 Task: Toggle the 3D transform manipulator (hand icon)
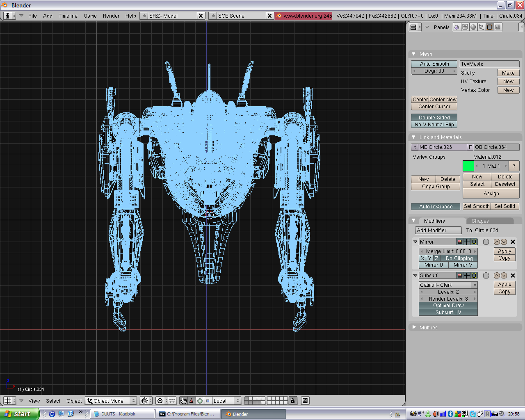(183, 401)
